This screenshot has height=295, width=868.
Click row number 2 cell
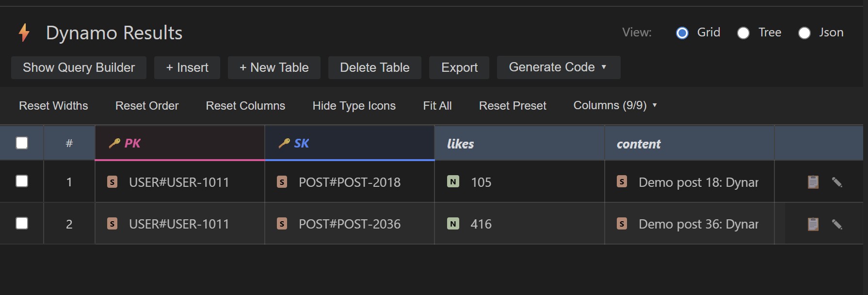pyautogui.click(x=69, y=224)
